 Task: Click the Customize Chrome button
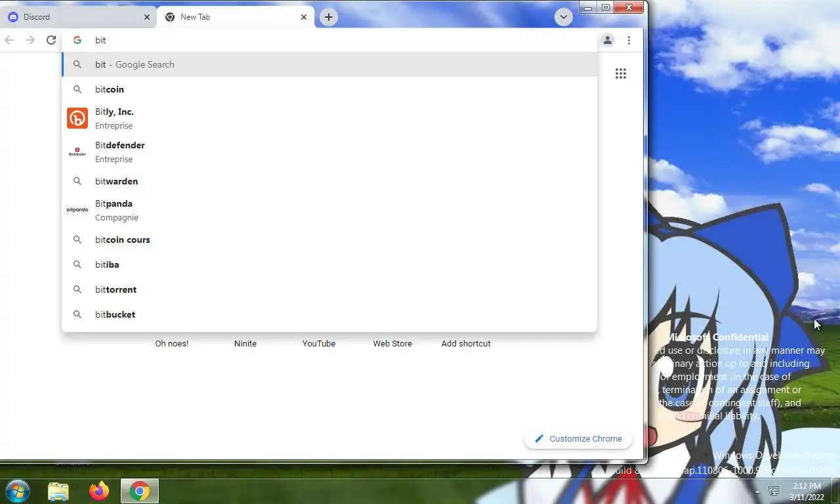coord(578,438)
